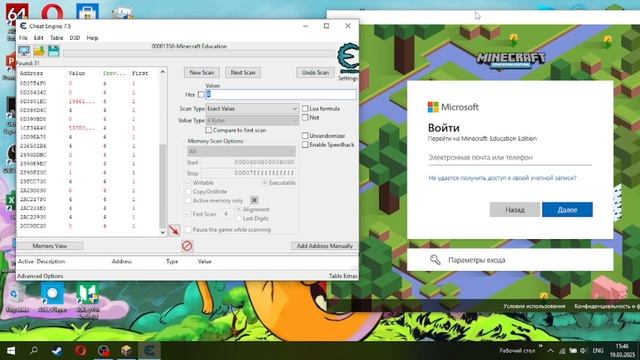Click found-list scroll up arrow
The width and height of the screenshot is (640, 360).
(x=162, y=72)
